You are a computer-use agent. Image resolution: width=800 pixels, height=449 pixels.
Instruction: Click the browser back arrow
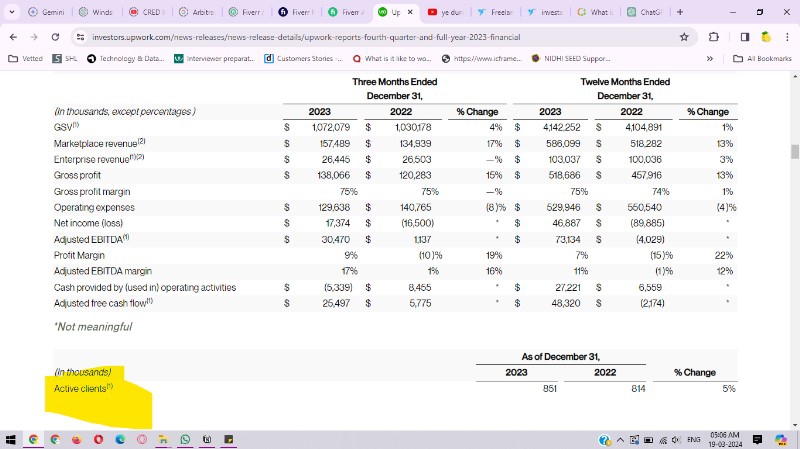(13, 37)
